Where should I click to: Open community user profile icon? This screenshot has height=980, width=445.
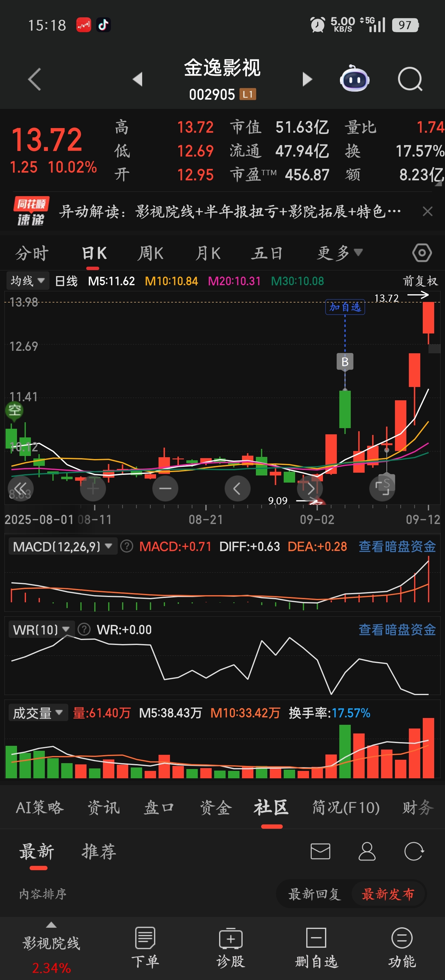tap(367, 851)
